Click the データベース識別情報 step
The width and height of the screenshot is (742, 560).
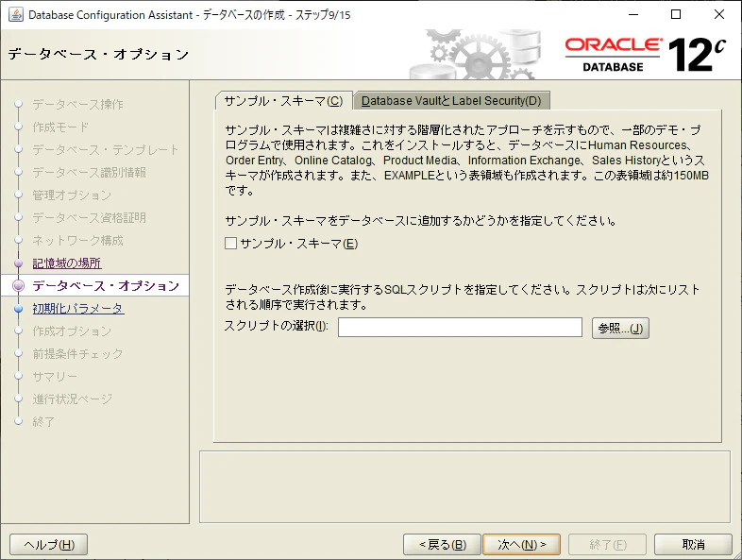coord(89,172)
